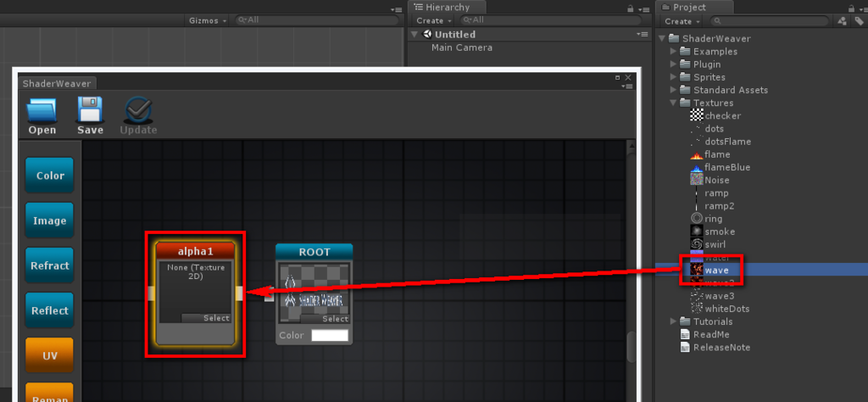This screenshot has width=868, height=402.
Task: Select the smoke texture icon
Action: click(697, 232)
